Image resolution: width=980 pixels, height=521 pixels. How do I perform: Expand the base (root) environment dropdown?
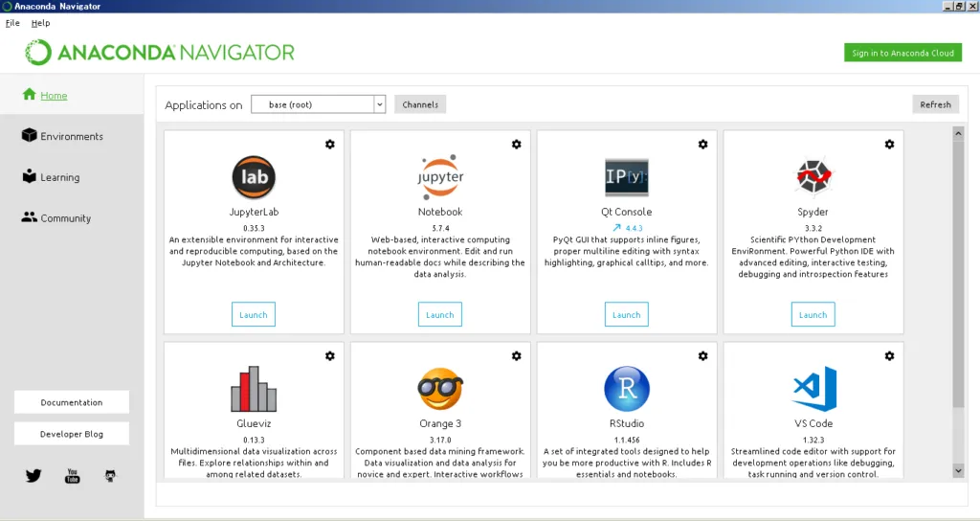[379, 104]
